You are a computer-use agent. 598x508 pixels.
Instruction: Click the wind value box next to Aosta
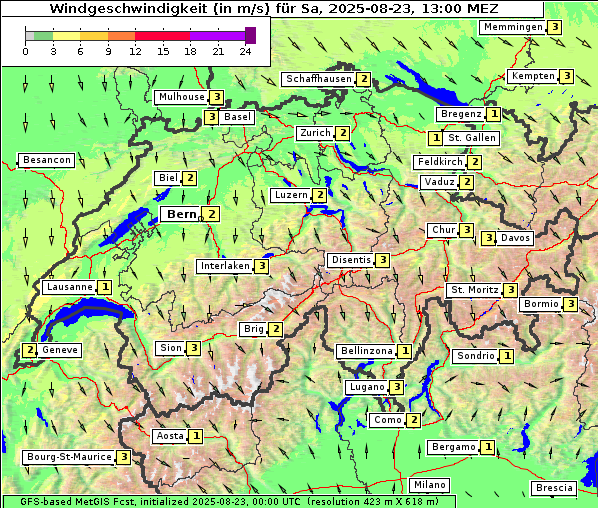(196, 436)
